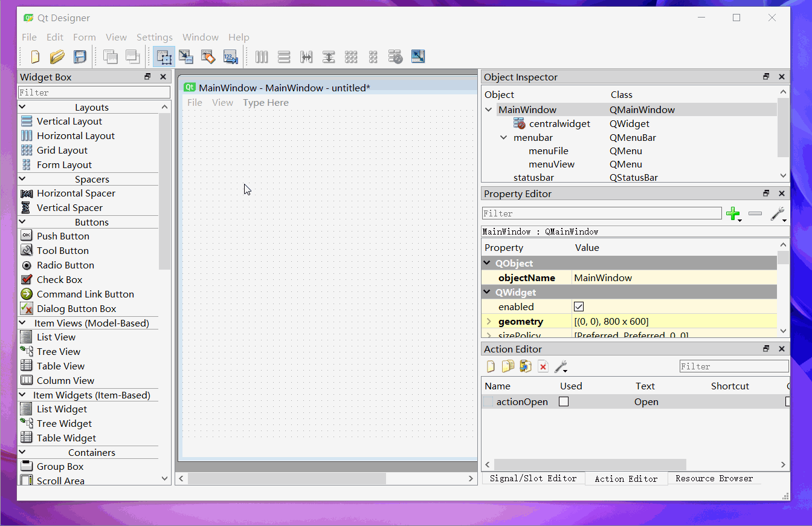The image size is (812, 526).
Task: Collapse menubar node in Object Inspector
Action: tap(504, 137)
